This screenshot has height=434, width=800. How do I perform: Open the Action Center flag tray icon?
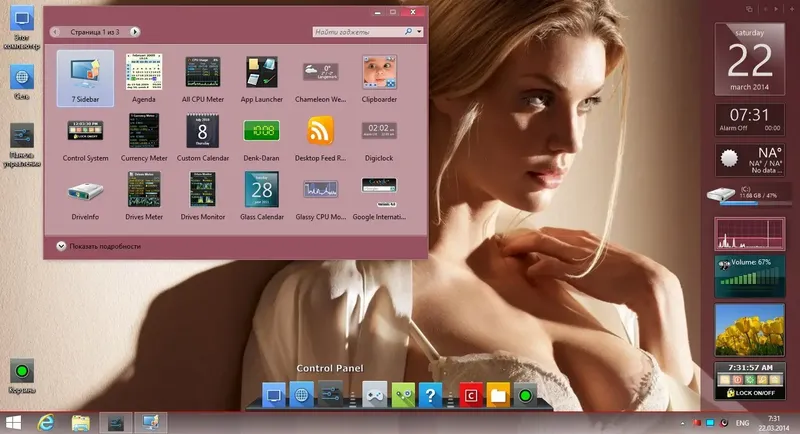pos(696,423)
